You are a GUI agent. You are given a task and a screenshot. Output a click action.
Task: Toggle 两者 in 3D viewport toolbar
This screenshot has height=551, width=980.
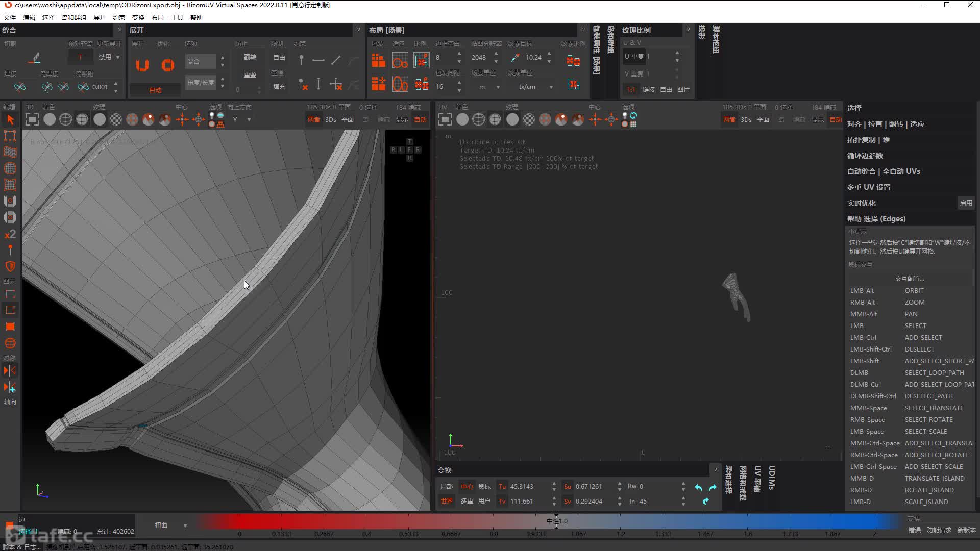coord(314,119)
